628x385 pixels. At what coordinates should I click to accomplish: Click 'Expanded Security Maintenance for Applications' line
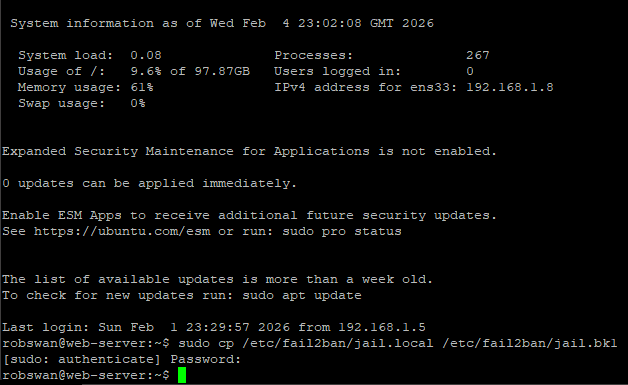coord(249,151)
